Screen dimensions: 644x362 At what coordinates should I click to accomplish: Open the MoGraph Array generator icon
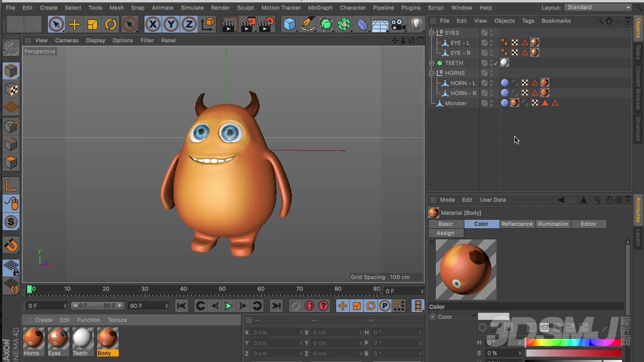[344, 24]
